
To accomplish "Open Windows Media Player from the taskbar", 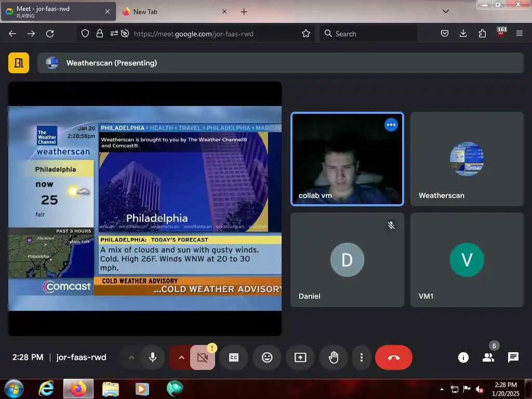I will (142, 389).
